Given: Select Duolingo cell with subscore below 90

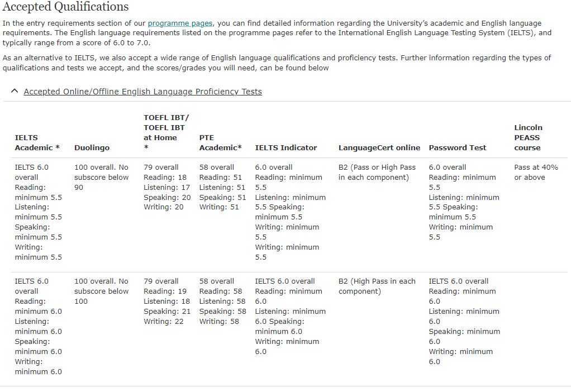Looking at the screenshot, I should pyautogui.click(x=101, y=177).
